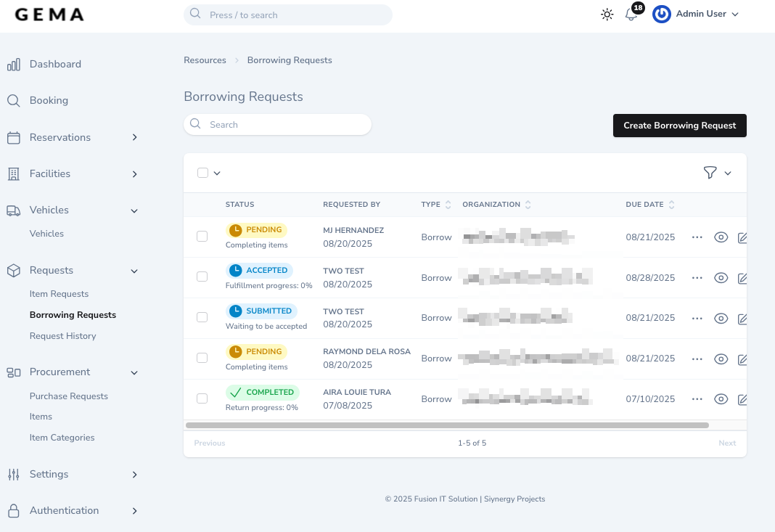The width and height of the screenshot is (775, 532).
Task: Edit the accepted Two Test request
Action: tap(742, 278)
